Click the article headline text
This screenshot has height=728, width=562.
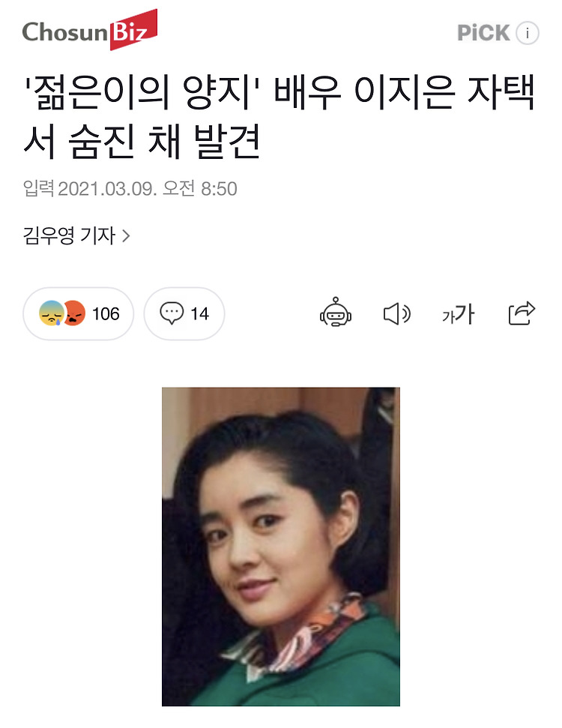(279, 116)
